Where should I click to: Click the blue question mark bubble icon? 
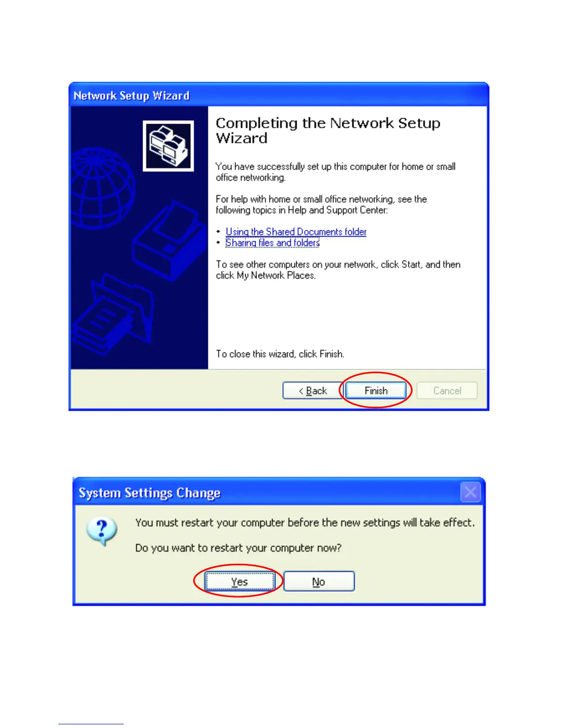point(102,532)
